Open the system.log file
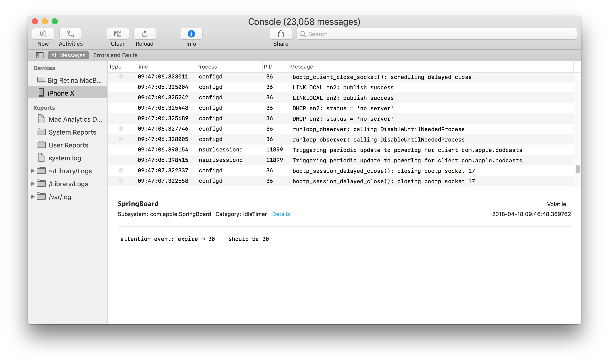 68,158
